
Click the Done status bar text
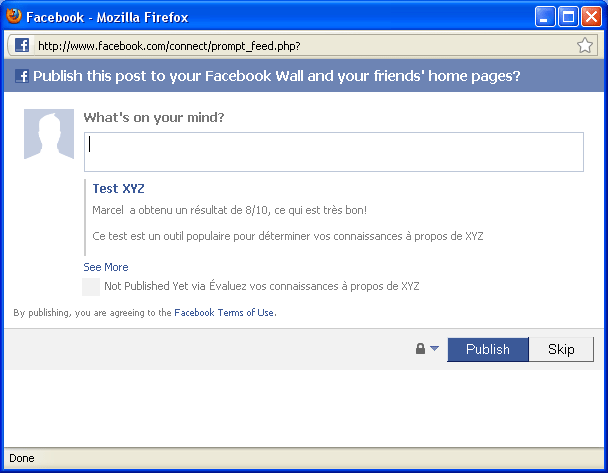pos(22,458)
